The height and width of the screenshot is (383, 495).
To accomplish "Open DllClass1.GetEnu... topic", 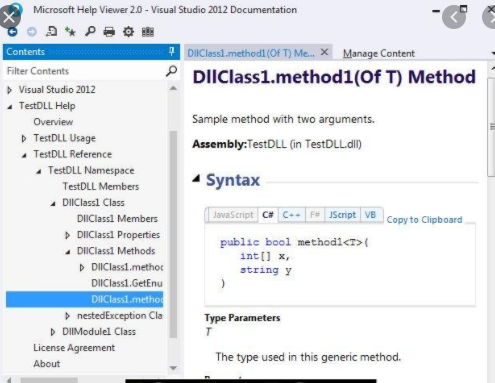I will [x=127, y=283].
